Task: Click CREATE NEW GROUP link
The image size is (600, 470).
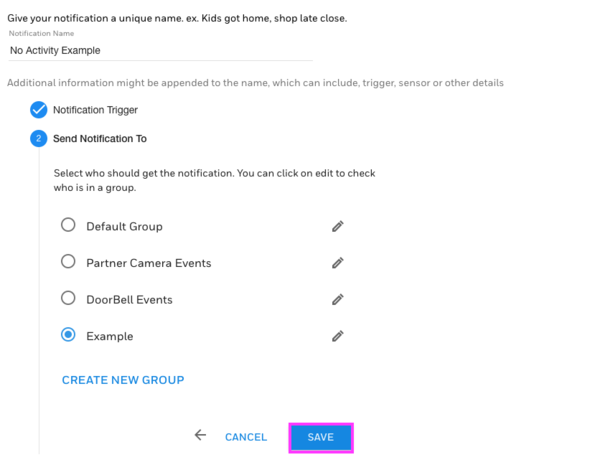Action: click(123, 380)
